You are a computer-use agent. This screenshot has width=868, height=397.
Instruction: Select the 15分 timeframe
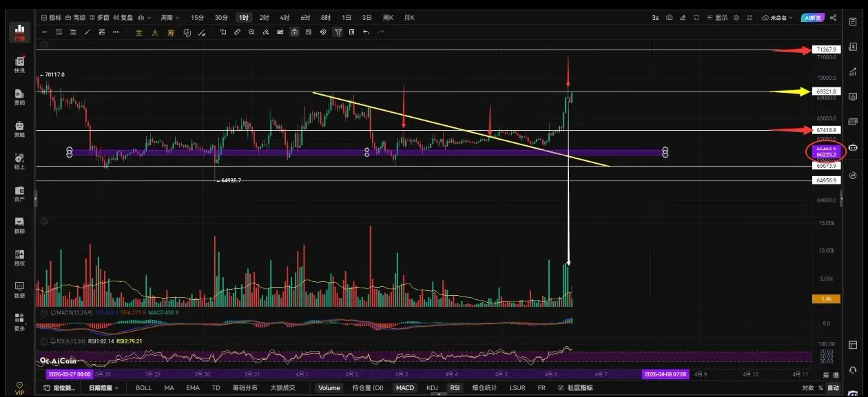197,18
